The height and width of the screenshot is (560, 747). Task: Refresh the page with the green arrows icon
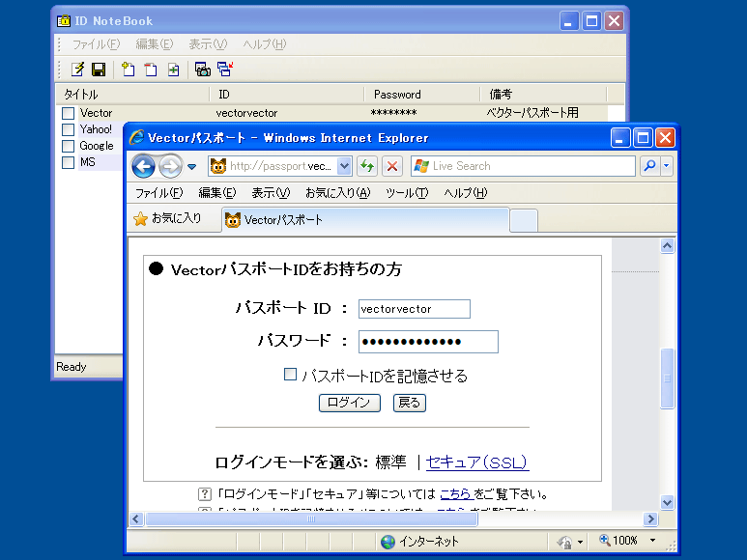tap(367, 166)
